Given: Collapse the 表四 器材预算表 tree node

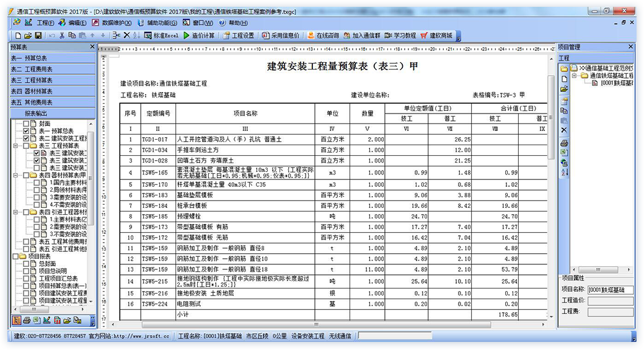Looking at the screenshot, I should [x=15, y=175].
